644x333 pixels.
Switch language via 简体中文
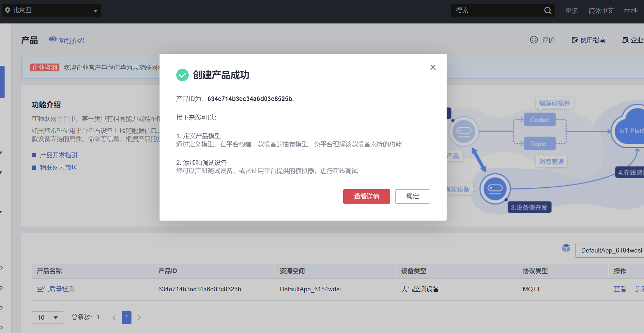[601, 11]
